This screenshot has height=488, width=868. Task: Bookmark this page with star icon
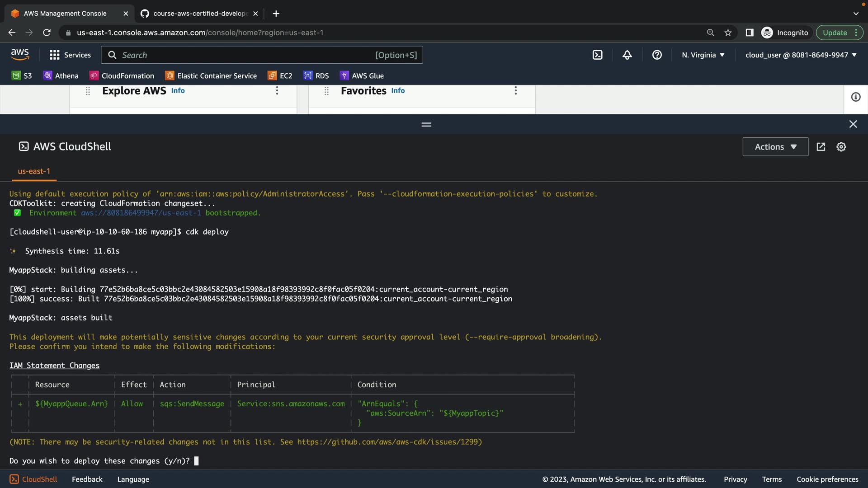click(728, 33)
